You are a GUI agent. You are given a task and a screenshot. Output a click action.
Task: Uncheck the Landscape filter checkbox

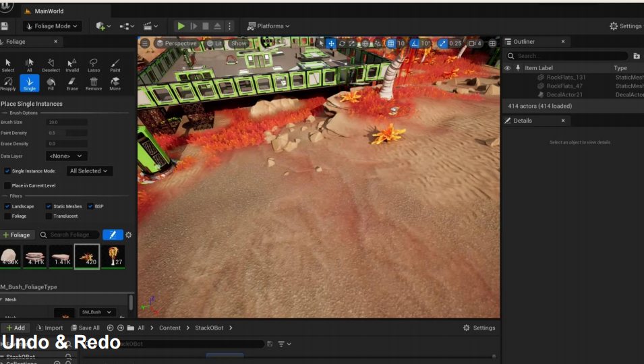7,206
